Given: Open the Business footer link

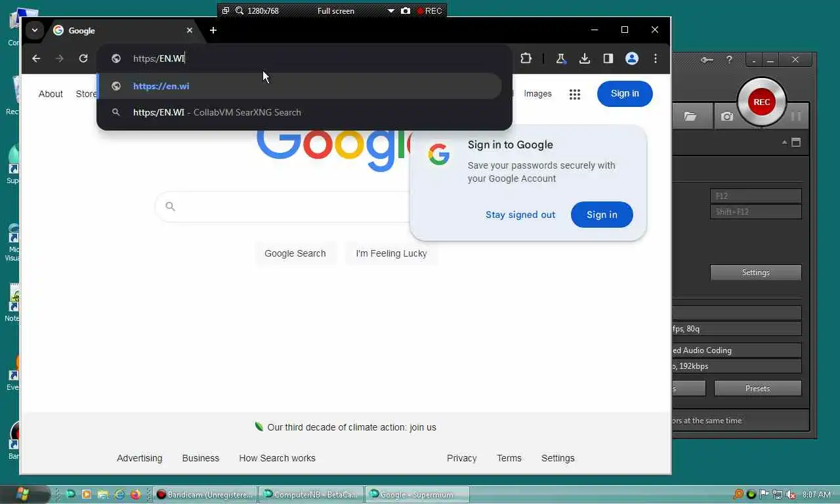Looking at the screenshot, I should (201, 458).
